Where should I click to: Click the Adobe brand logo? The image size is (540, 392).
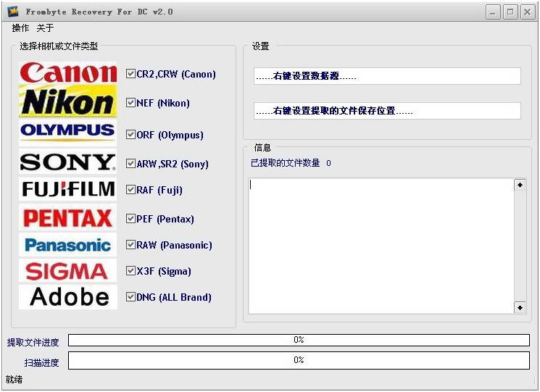(68, 297)
